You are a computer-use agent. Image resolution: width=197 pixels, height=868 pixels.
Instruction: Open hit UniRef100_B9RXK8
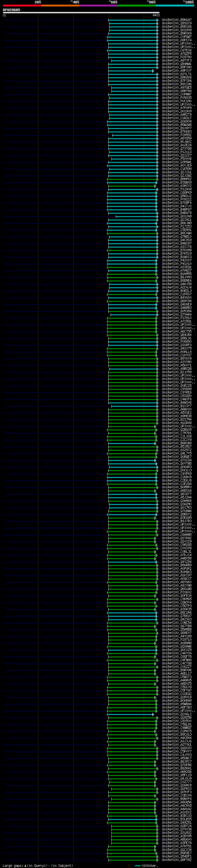[177, 33]
